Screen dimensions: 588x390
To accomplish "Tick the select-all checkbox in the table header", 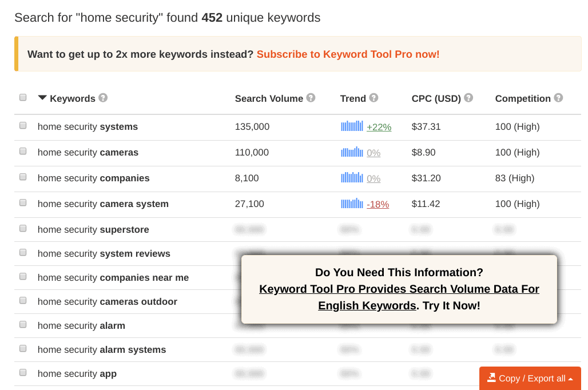I will [x=23, y=97].
